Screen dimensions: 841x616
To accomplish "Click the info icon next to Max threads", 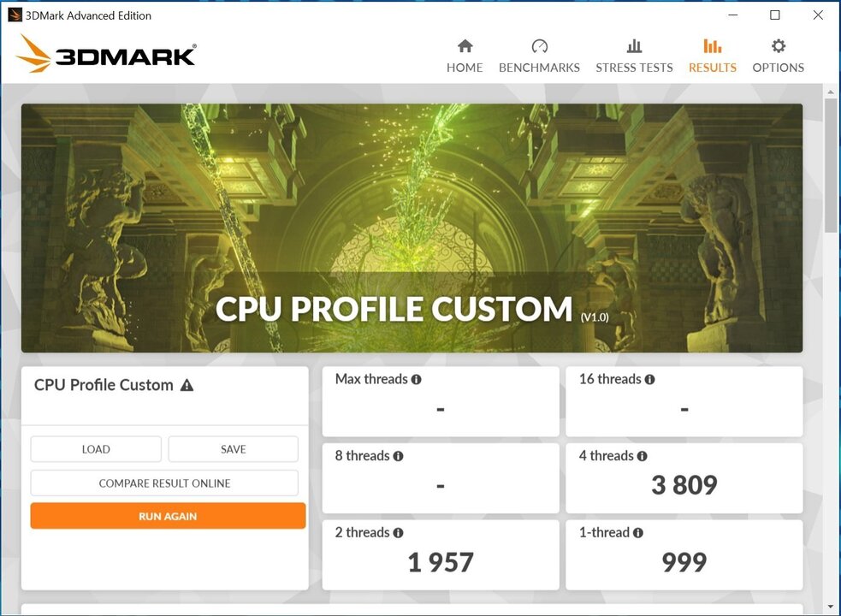I will pos(417,380).
